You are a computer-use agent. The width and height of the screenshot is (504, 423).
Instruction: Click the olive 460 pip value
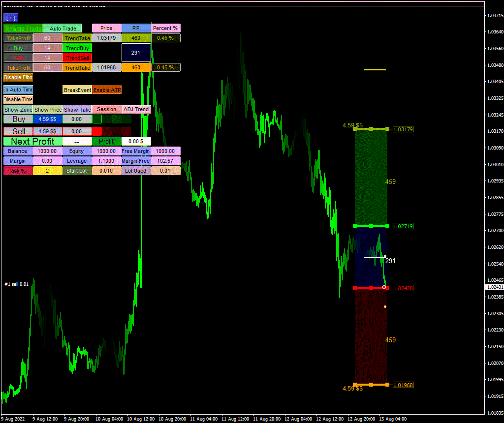point(136,38)
